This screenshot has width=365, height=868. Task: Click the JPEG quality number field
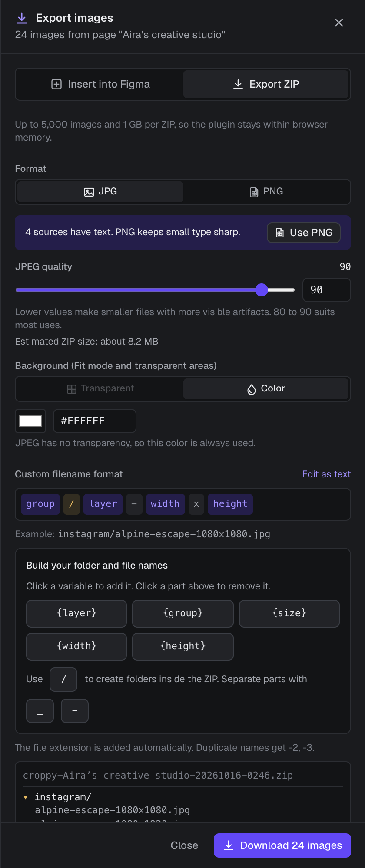(x=326, y=290)
